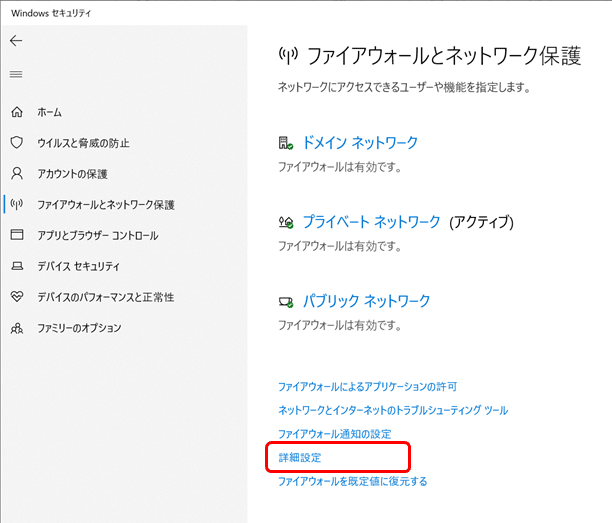
Task: Click the laptop icon for device security
Action: 17,266
